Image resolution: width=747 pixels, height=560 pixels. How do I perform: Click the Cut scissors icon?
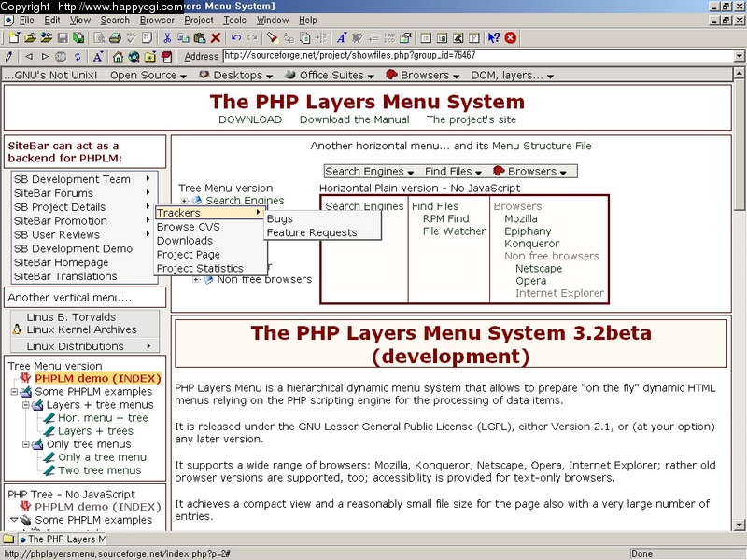click(167, 37)
